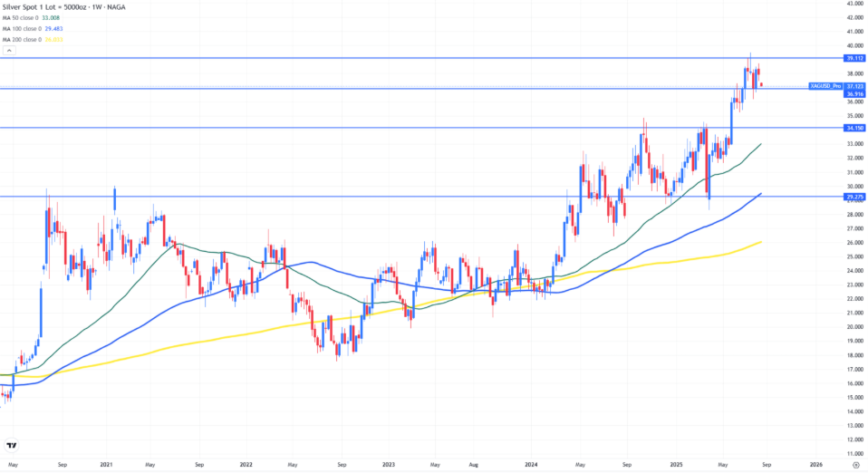Click the 11.000 price axis label
Viewport: 868px width, 473px height.
click(x=854, y=454)
